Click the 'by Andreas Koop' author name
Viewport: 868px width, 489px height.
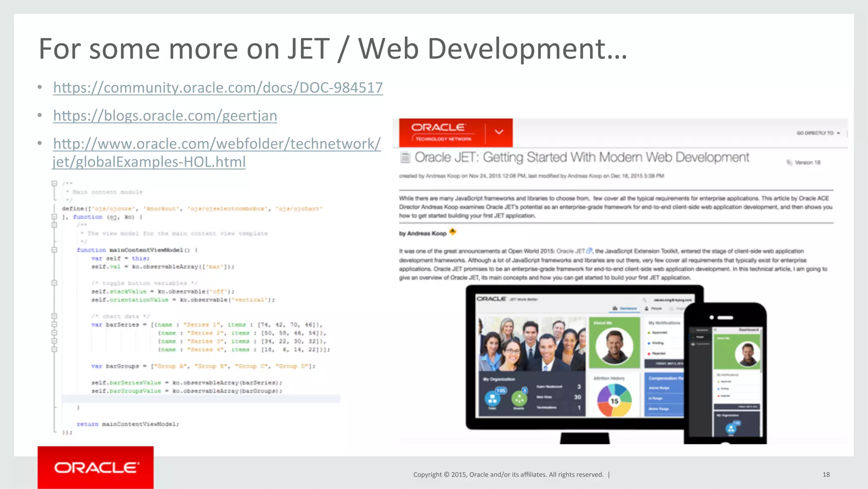pos(423,233)
